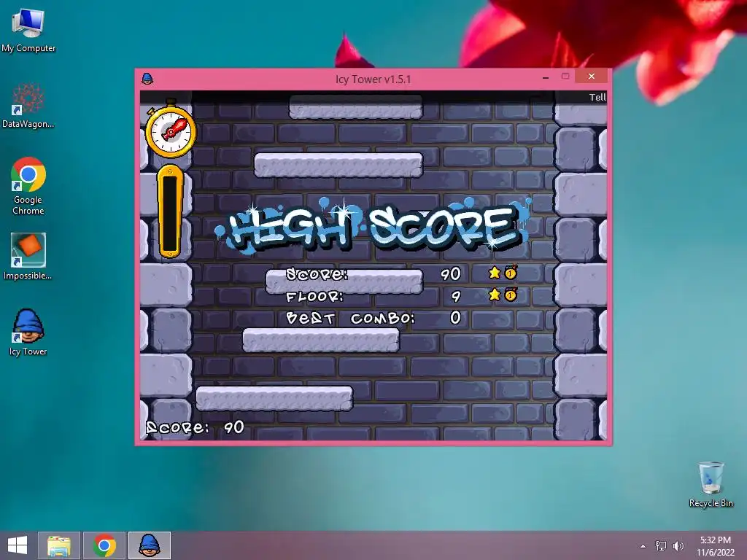Click the combo meter bar in game
Viewport: 747px width, 560px height.
coord(170,211)
